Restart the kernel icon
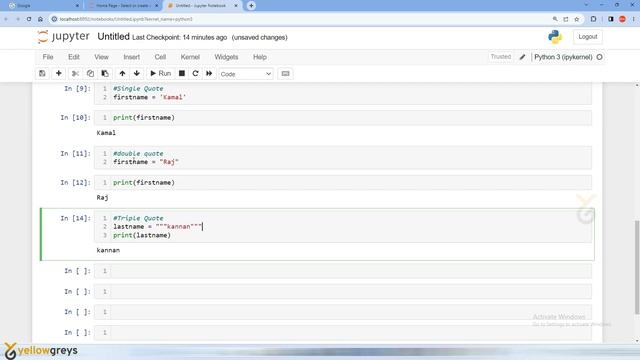The width and height of the screenshot is (640, 360). [196, 73]
